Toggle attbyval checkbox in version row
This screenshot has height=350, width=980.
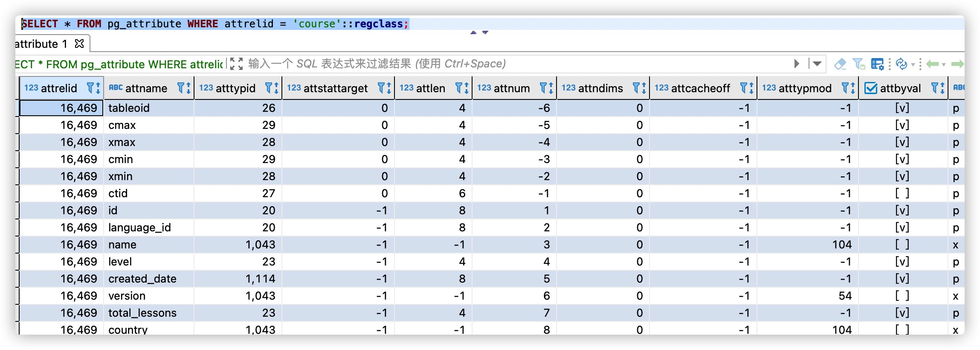(x=902, y=296)
